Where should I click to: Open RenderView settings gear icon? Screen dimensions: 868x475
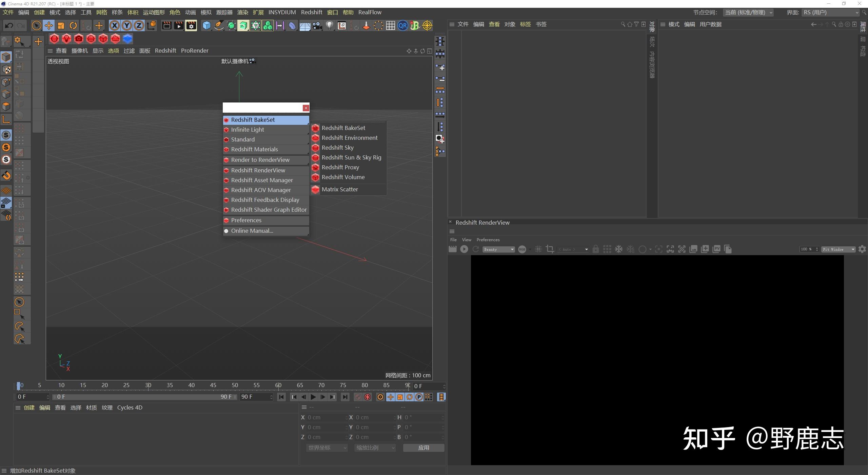coord(862,249)
